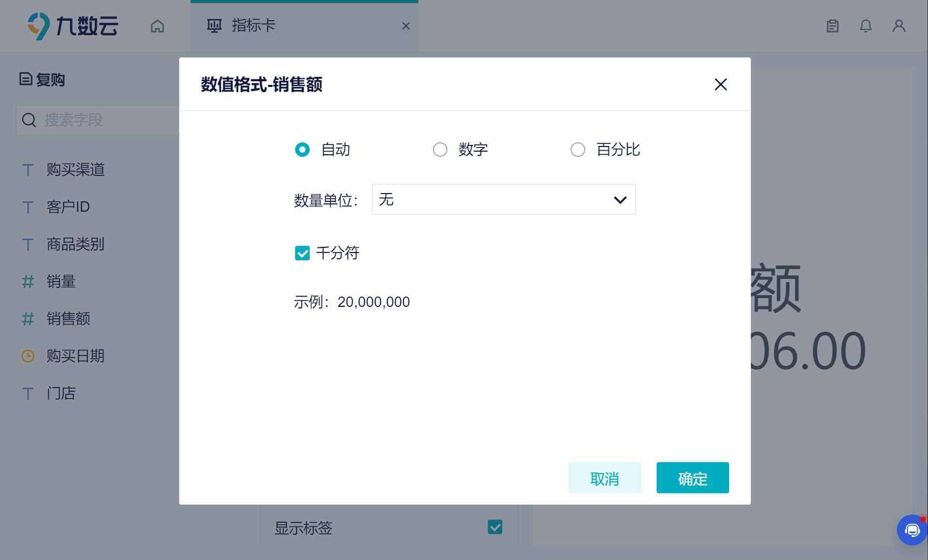
Task: Select the 百分比 radio option
Action: pyautogui.click(x=578, y=150)
